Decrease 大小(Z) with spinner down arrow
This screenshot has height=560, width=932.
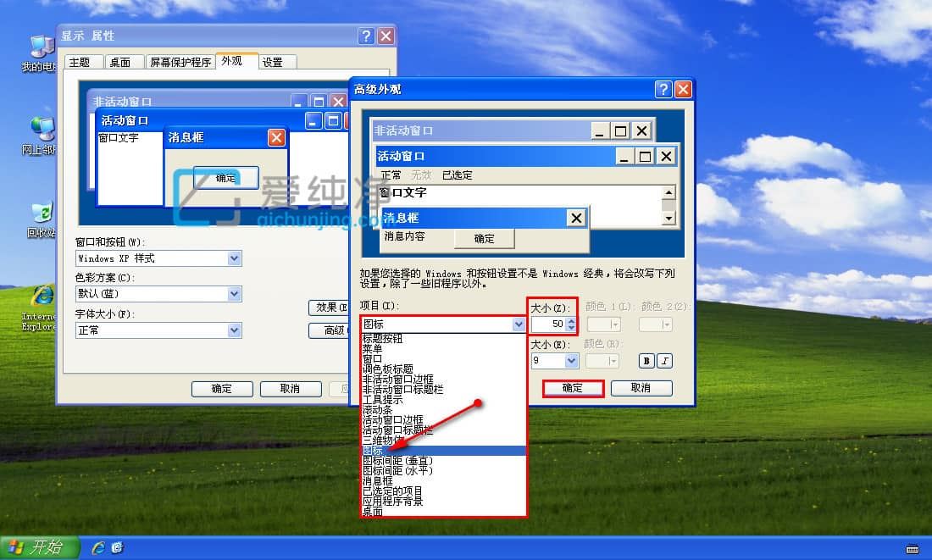coord(571,328)
